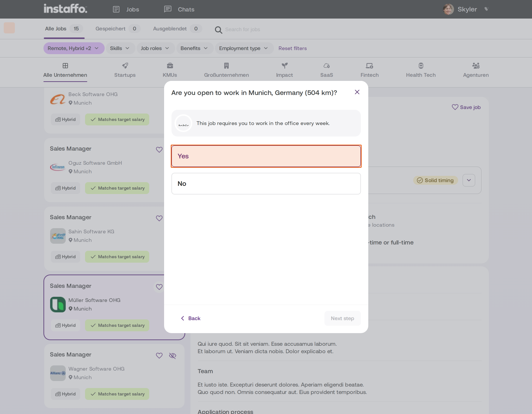This screenshot has height=414, width=532.
Task: Open the Remote, Hybrid +2 filter dropdown
Action: 74,48
